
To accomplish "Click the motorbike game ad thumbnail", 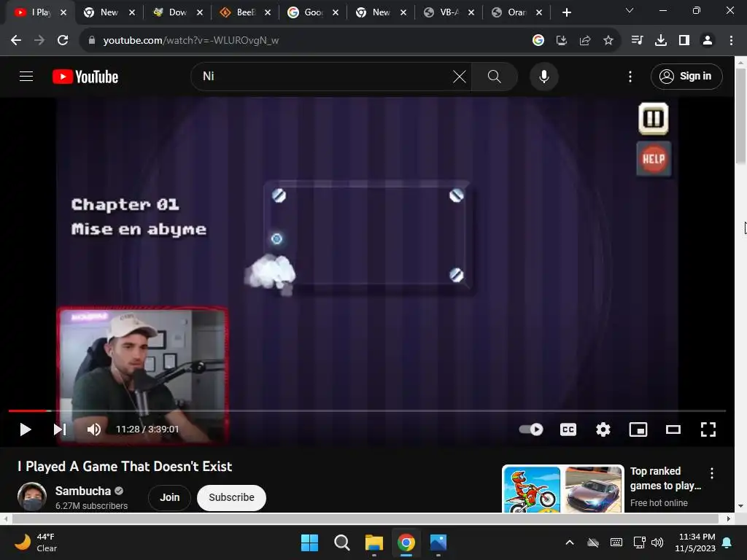I will pyautogui.click(x=532, y=490).
